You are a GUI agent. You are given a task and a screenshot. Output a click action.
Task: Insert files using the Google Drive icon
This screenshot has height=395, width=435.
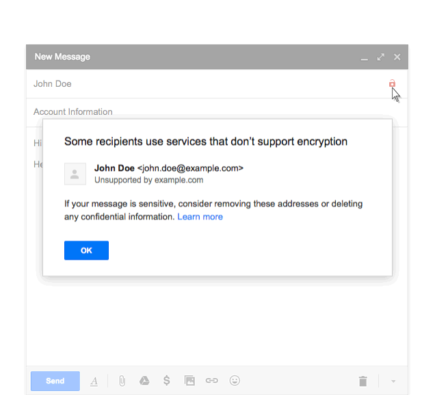tap(144, 381)
